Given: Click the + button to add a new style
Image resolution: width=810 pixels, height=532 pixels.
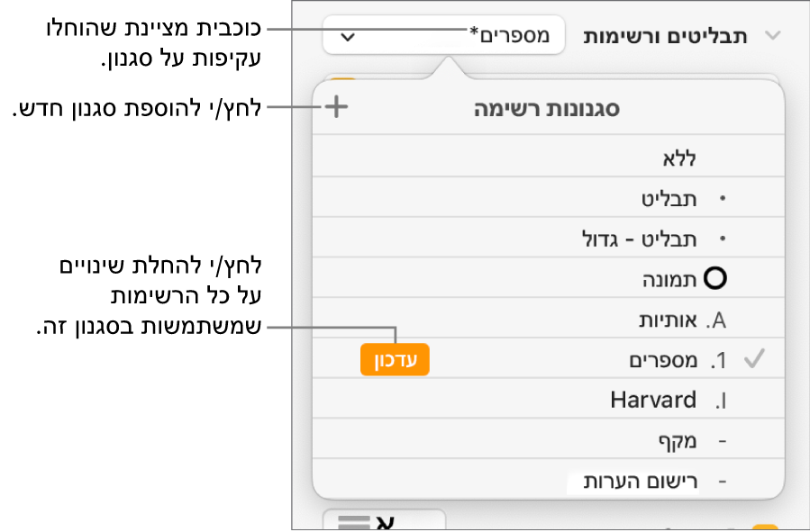Looking at the screenshot, I should coord(335,108).
